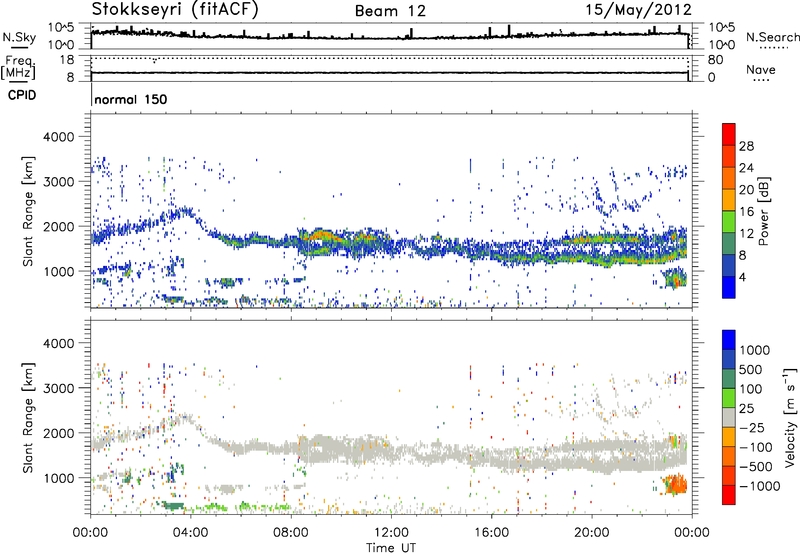Click the 'Nave' legend label
This screenshot has height=554, width=800.
[x=761, y=69]
